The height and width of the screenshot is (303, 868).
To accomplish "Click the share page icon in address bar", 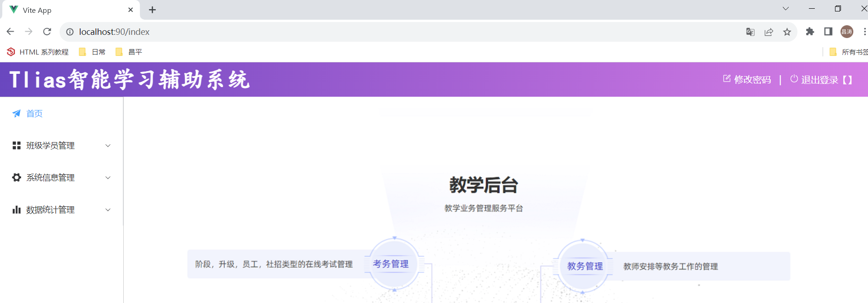I will tap(769, 32).
